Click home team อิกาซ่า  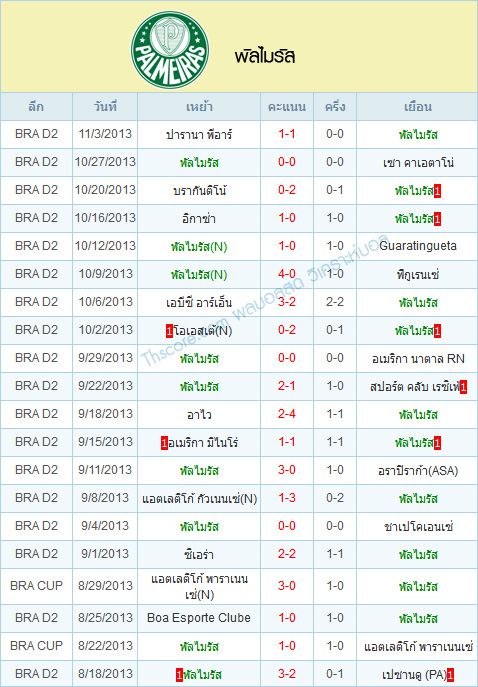tap(199, 219)
